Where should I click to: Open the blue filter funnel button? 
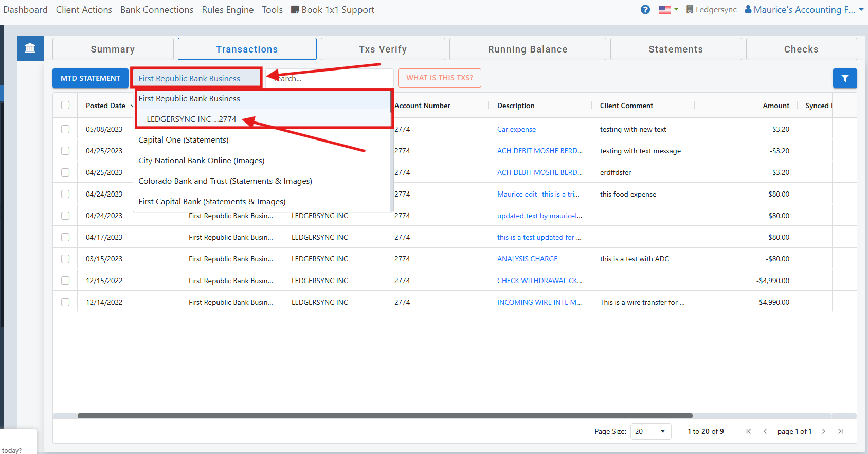(x=845, y=78)
